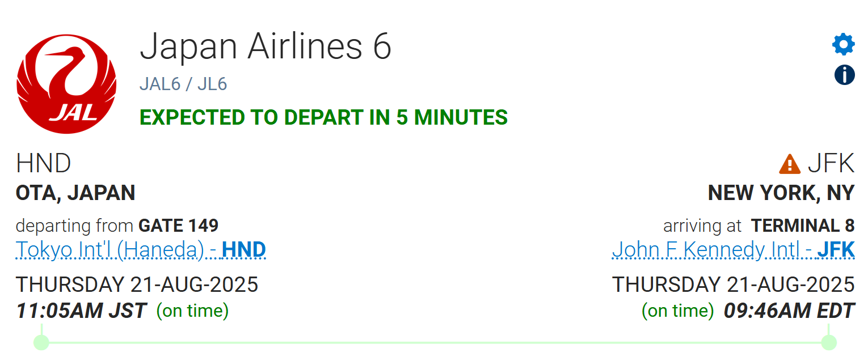Screen dimensions: 868x357
Task: Click the middle of the flight progress bar
Action: (x=435, y=342)
